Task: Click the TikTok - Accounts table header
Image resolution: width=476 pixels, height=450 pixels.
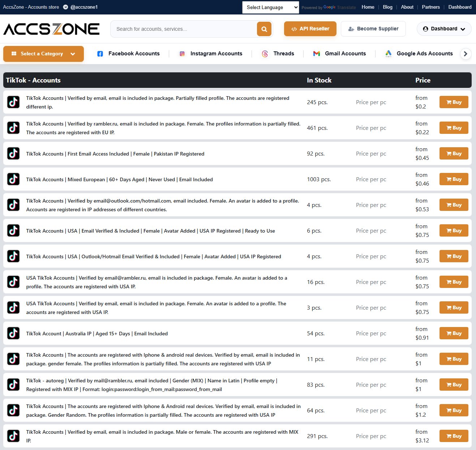Action: coord(33,80)
